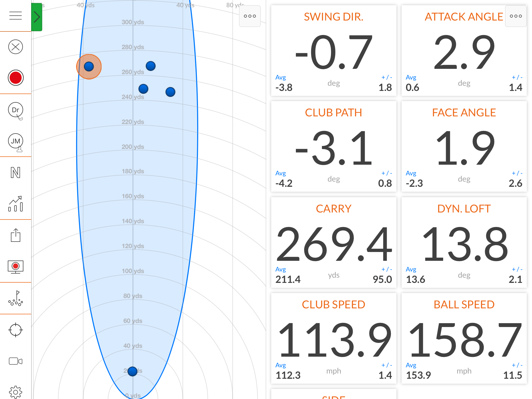Viewport: 532px width, 399px height.
Task: Tap the circled X delete shot icon
Action: [16, 47]
